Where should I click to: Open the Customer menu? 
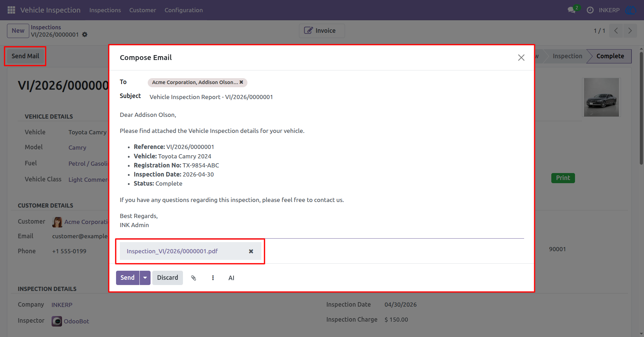[x=143, y=10]
